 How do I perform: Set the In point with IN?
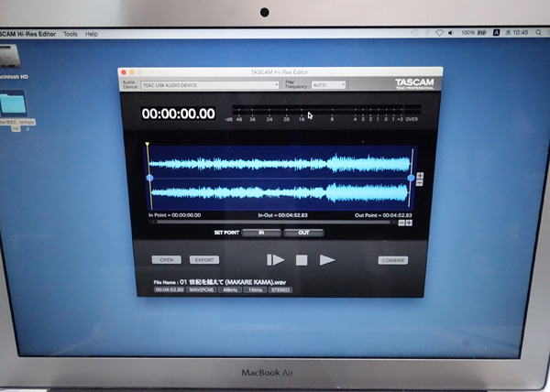click(261, 233)
